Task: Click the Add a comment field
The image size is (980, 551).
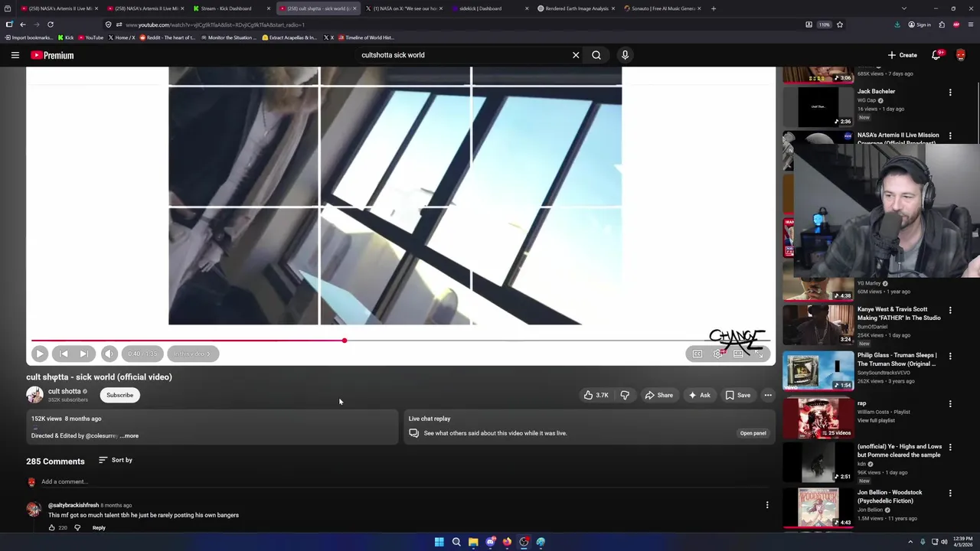Action: tap(406, 481)
